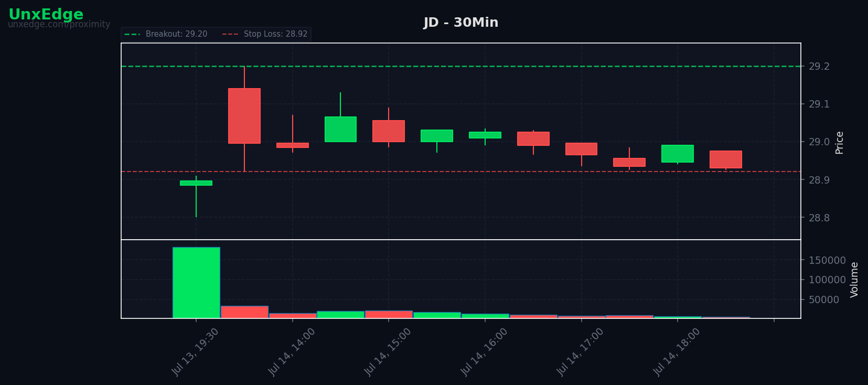Click the 28.8 price axis tick

click(819, 218)
